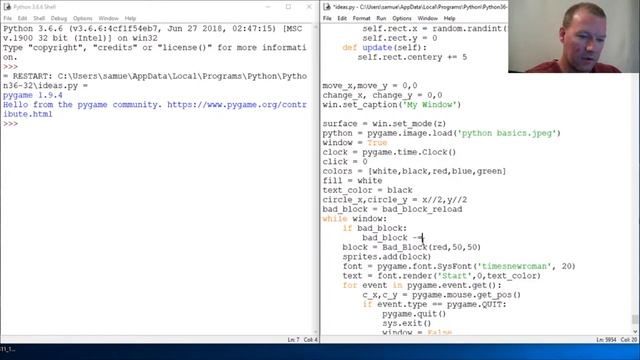Viewport: 640px width, 360px height.
Task: Open Options menu in Python Shell window
Action: click(x=82, y=18)
